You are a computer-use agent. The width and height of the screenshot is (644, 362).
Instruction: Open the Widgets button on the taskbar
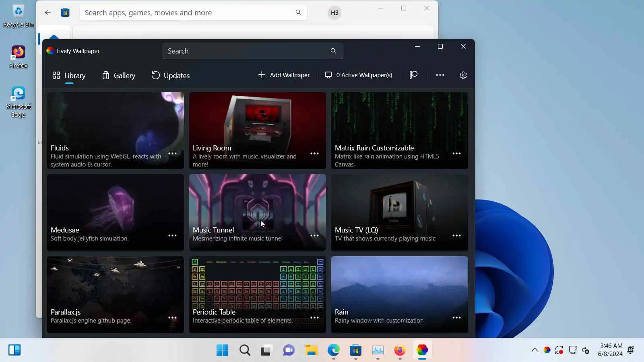(14, 350)
